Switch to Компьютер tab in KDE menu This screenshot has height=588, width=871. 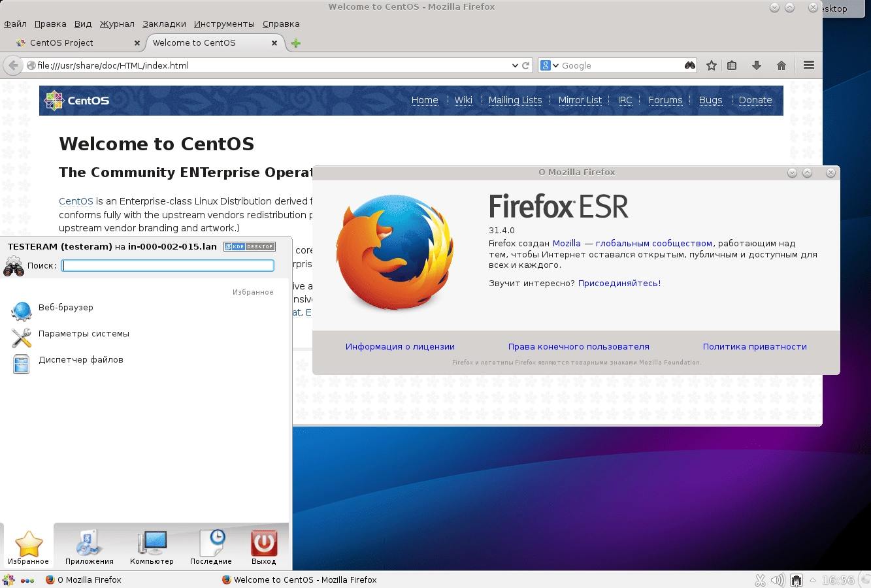(x=152, y=547)
